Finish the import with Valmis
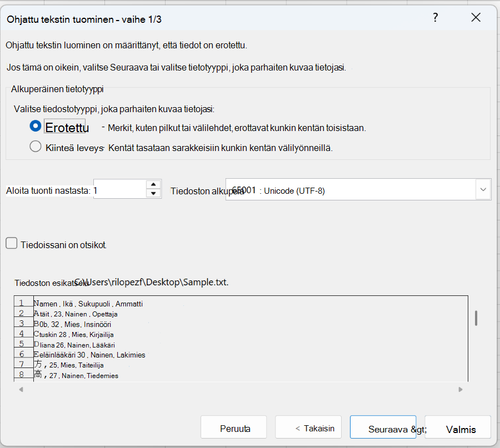 click(x=458, y=427)
